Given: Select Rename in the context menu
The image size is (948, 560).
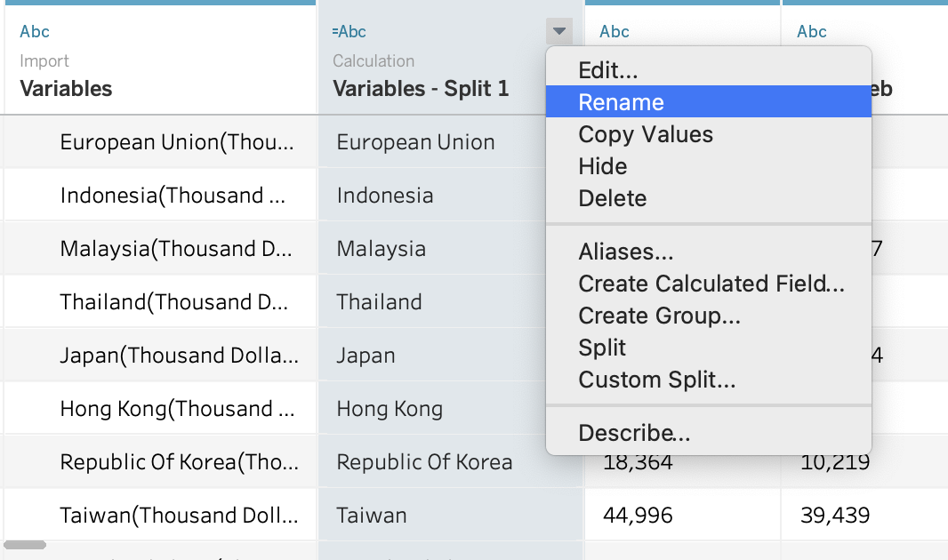Looking at the screenshot, I should 621,102.
